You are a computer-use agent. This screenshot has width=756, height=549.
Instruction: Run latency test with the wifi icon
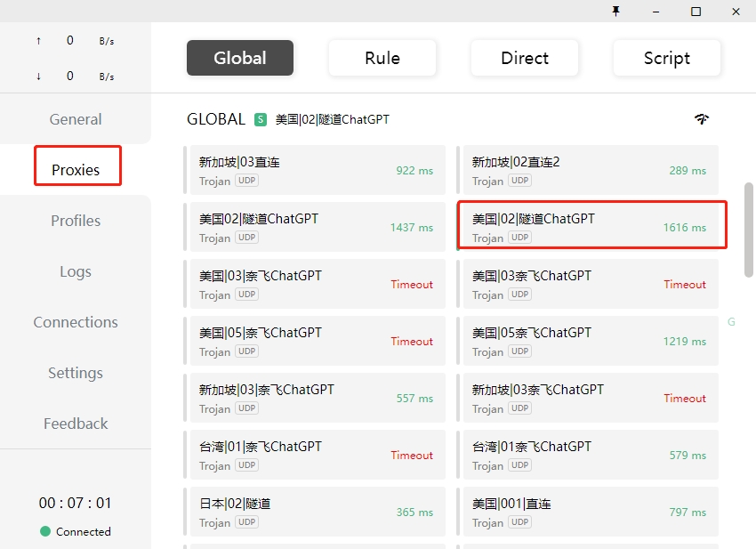point(702,119)
